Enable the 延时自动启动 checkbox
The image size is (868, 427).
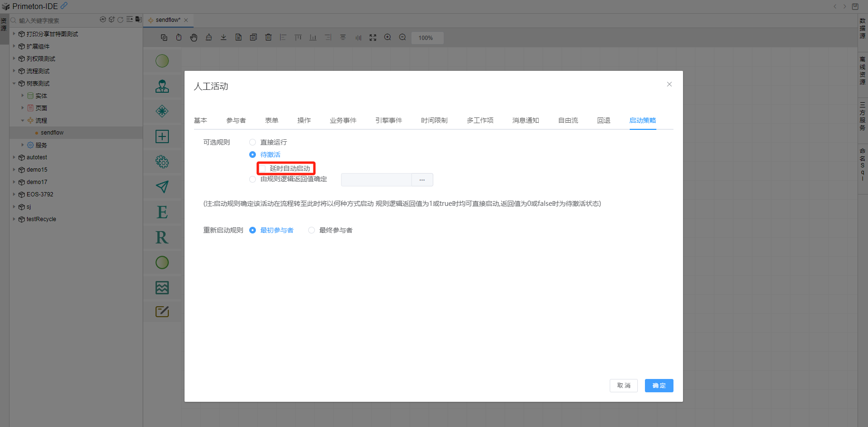[x=263, y=169]
